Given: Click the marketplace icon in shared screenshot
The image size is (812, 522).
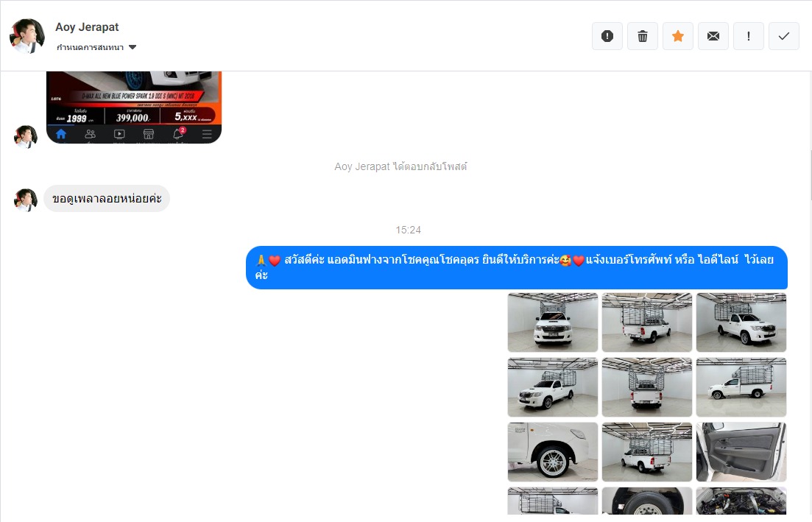Looking at the screenshot, I should coord(148,134).
